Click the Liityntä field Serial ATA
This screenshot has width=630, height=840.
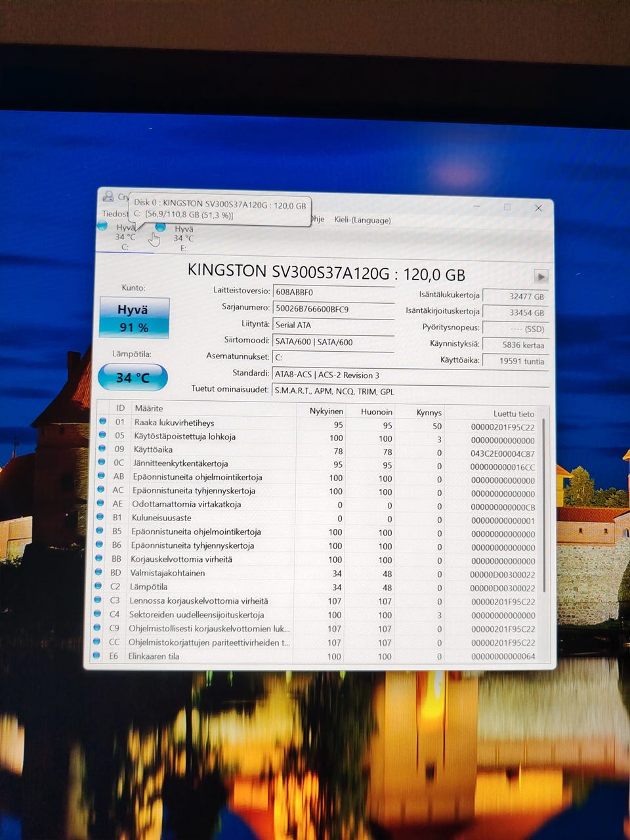[x=333, y=325]
